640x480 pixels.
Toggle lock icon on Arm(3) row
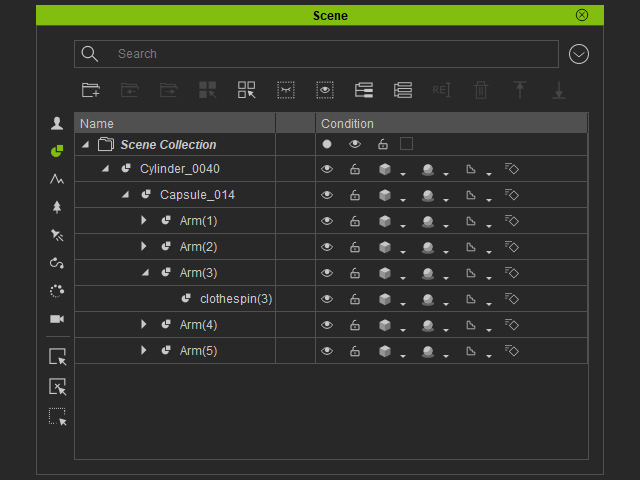tap(355, 273)
